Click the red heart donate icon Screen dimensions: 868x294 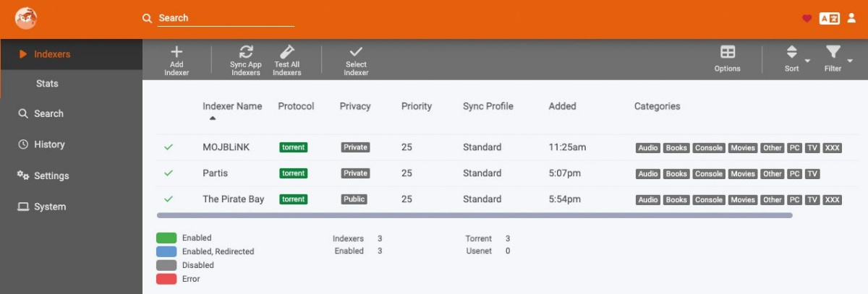[x=807, y=19]
